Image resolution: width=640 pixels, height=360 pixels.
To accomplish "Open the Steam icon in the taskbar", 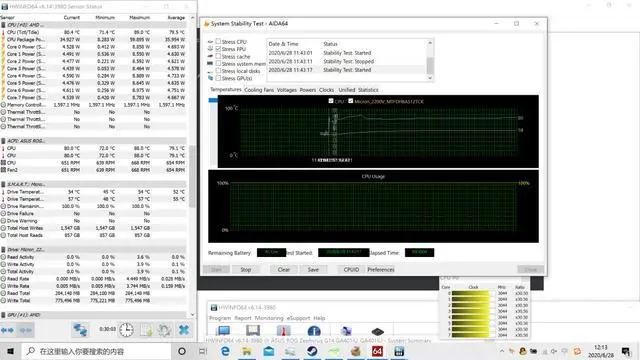I will pyautogui.click(x=312, y=351).
